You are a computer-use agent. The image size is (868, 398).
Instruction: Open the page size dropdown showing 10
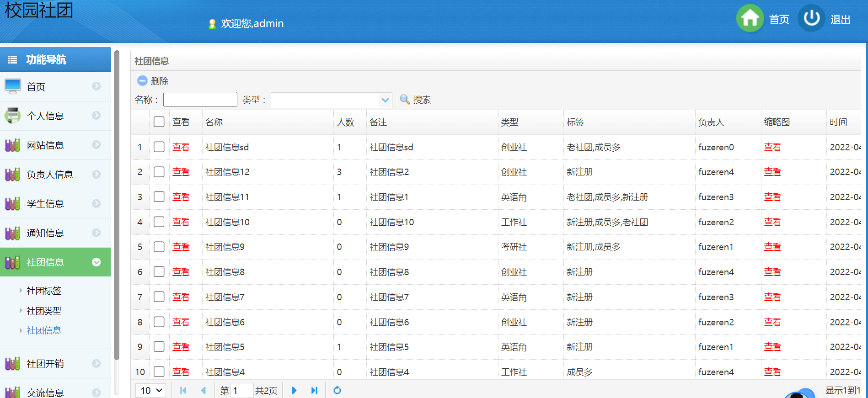point(151,390)
